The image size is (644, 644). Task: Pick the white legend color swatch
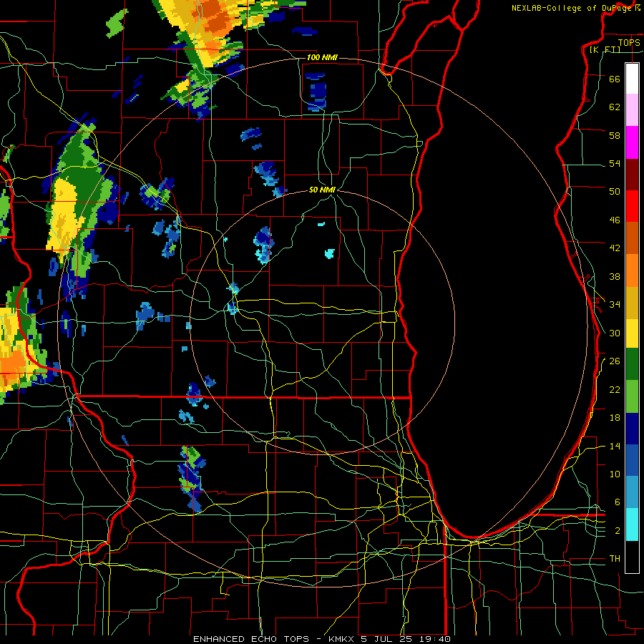[632, 79]
